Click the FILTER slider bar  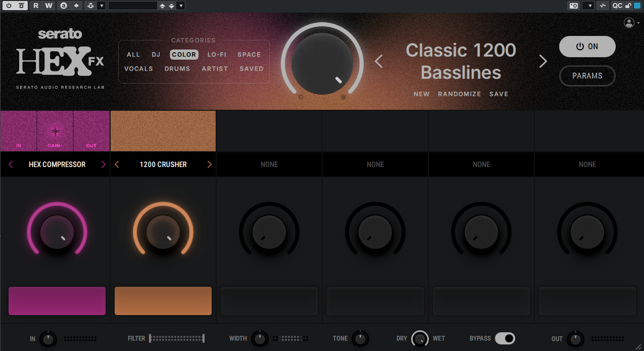(x=177, y=338)
